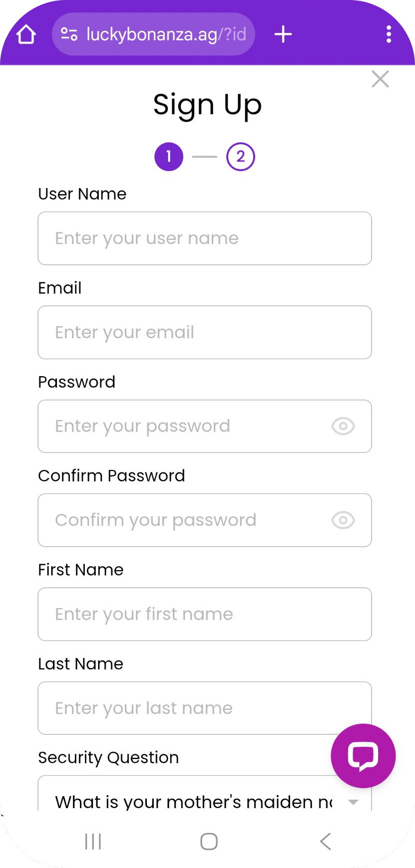Close the sign up form with the X
The image size is (415, 868).
pos(380,79)
